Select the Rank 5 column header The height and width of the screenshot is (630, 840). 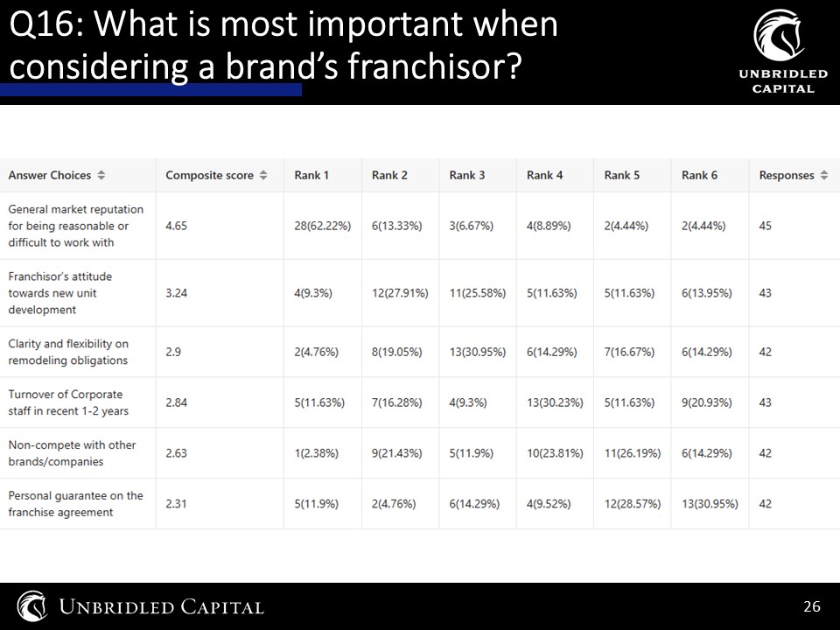(622, 175)
